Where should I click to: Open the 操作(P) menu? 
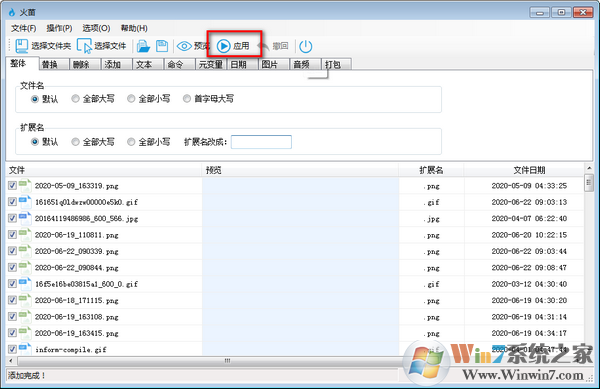[59, 28]
